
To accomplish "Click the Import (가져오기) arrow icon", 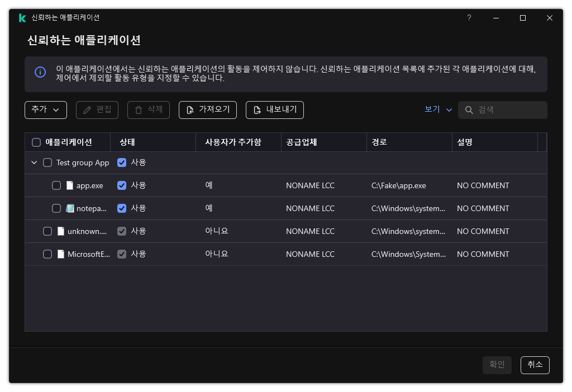I will point(190,110).
